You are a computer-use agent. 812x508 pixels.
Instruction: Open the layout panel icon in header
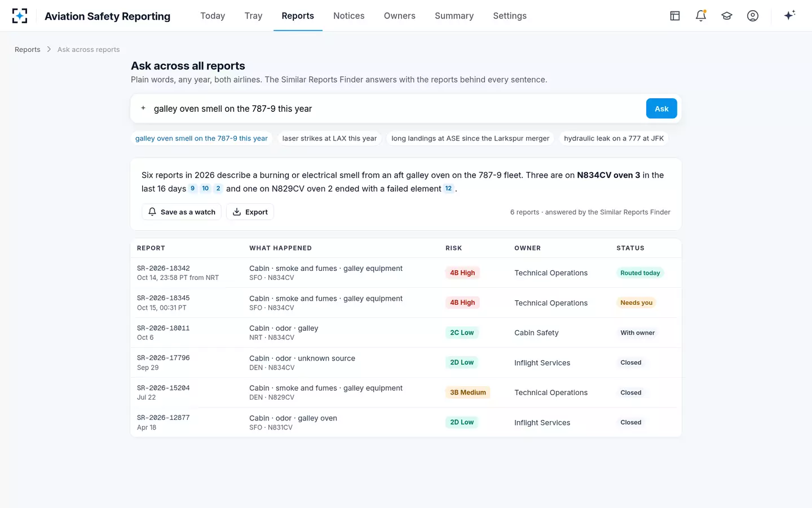675,16
